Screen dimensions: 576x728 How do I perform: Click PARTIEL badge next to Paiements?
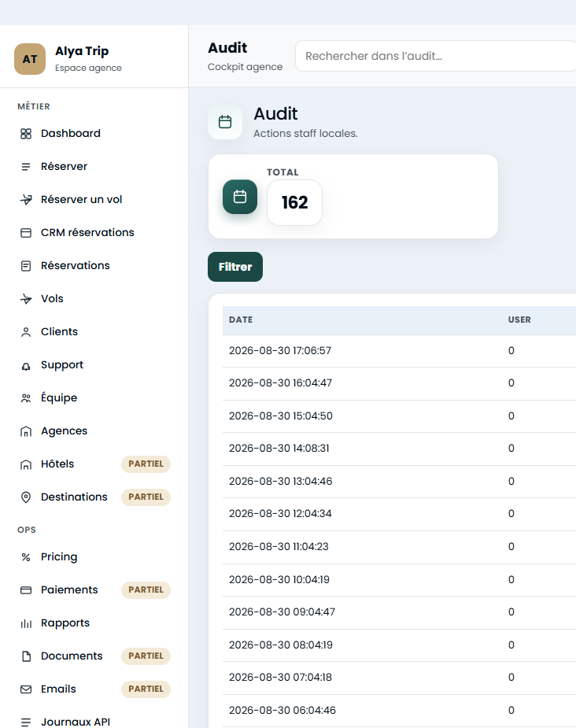pyautogui.click(x=146, y=589)
